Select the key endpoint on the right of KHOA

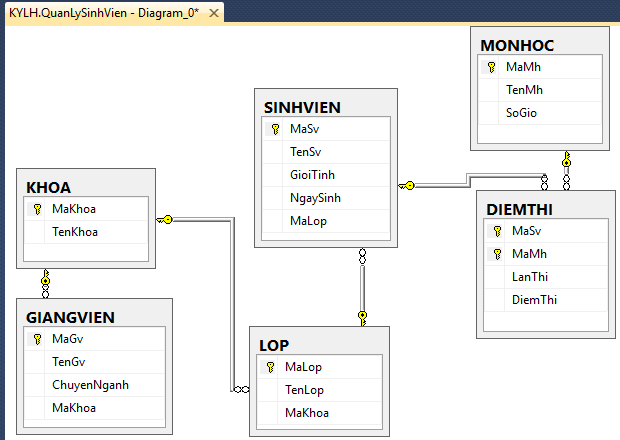click(164, 219)
